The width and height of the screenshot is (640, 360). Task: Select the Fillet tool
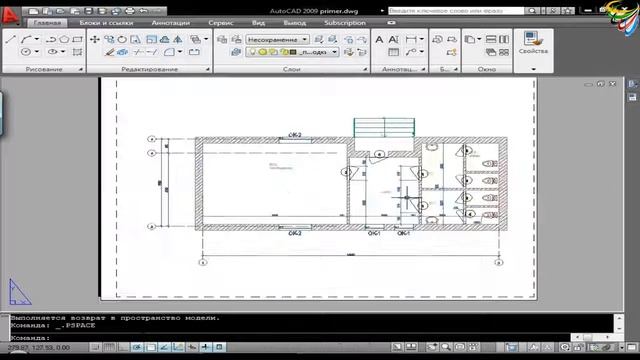(169, 52)
